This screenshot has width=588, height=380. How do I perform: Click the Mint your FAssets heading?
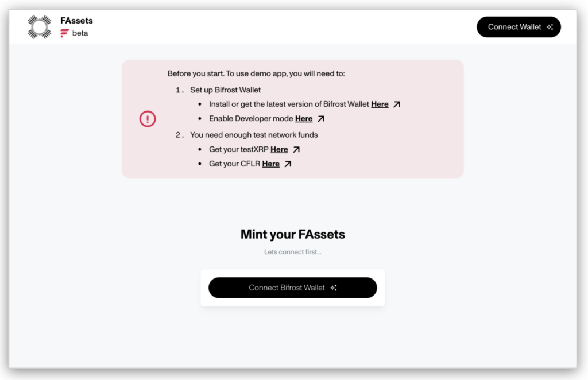click(293, 234)
